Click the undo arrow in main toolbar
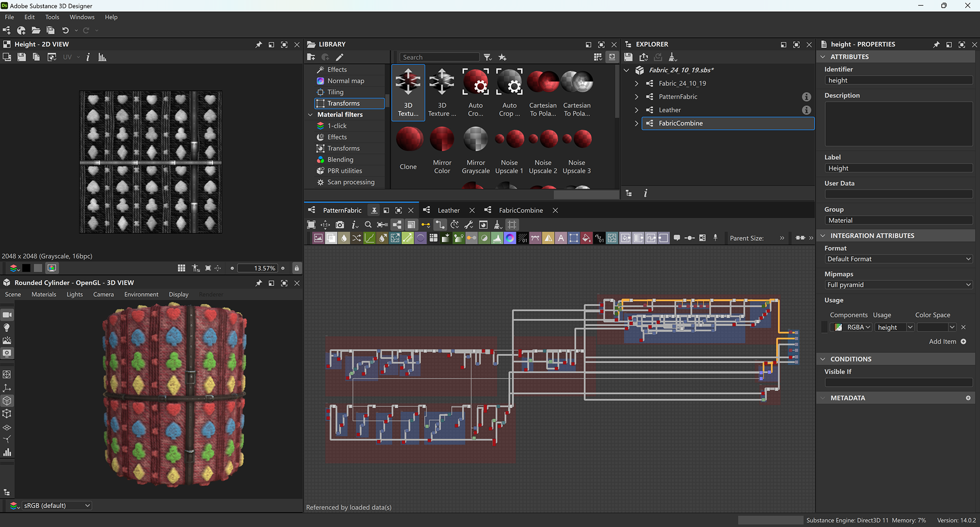 pyautogui.click(x=65, y=31)
